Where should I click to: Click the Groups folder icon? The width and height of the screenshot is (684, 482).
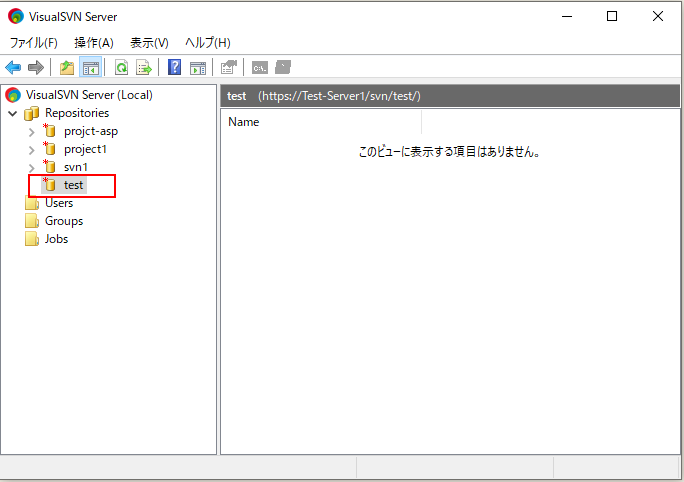(x=32, y=221)
